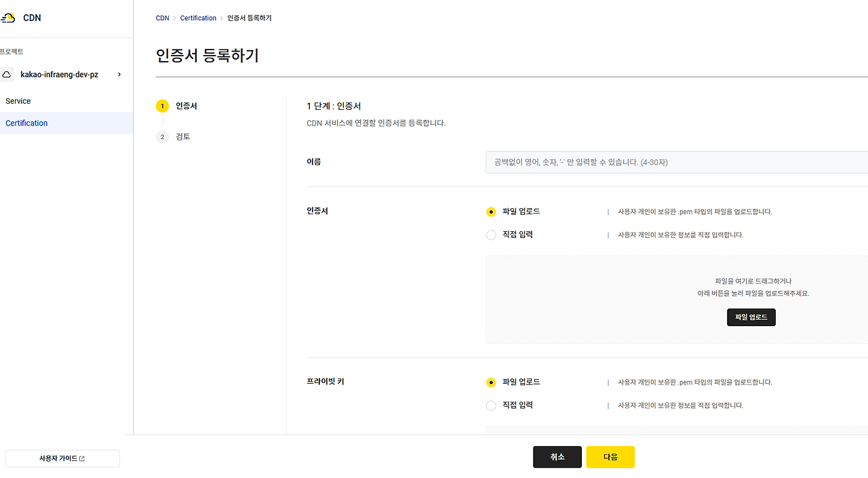
Task: Expand the CDN breadcrumb navigation entry
Action: [x=162, y=18]
